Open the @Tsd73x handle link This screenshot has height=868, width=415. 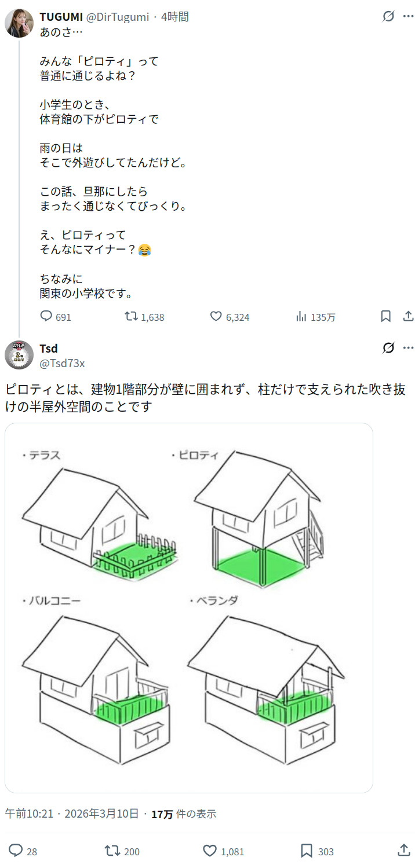[x=62, y=363]
